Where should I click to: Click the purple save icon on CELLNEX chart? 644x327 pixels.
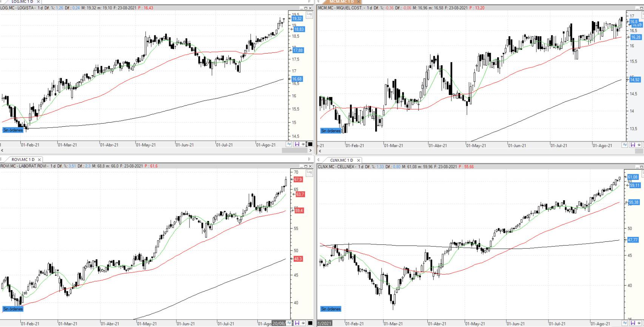(633, 323)
